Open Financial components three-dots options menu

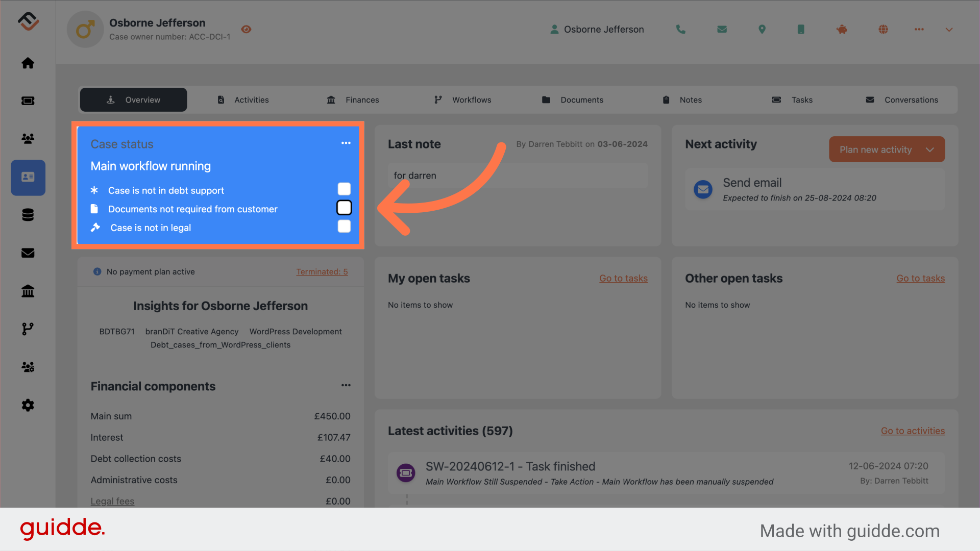[x=346, y=385]
